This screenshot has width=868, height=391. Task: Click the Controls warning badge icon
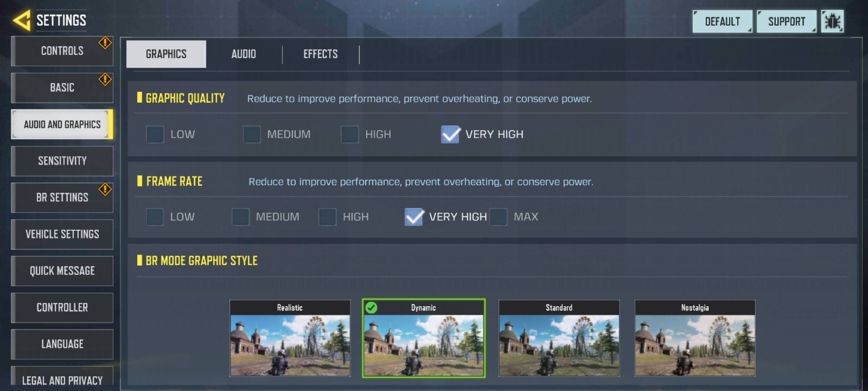click(105, 43)
